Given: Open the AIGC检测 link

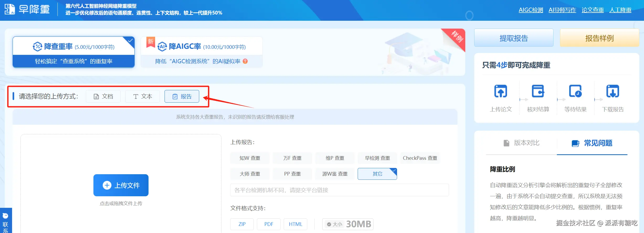Looking at the screenshot, I should point(531,10).
